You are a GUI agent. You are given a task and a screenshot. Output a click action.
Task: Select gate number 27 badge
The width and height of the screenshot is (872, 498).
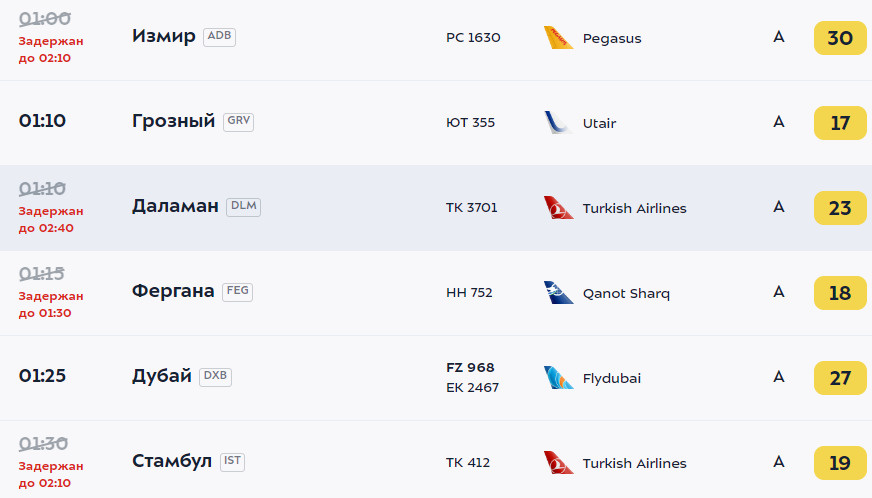(840, 378)
